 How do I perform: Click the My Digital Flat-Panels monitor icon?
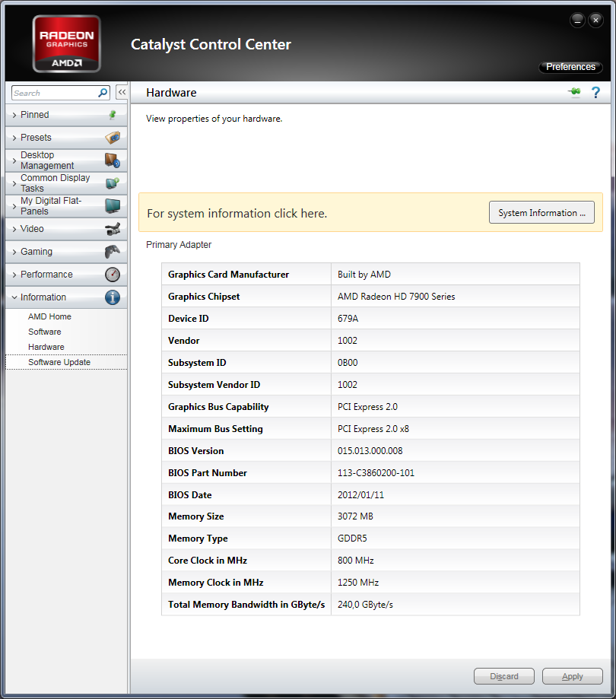[x=113, y=206]
